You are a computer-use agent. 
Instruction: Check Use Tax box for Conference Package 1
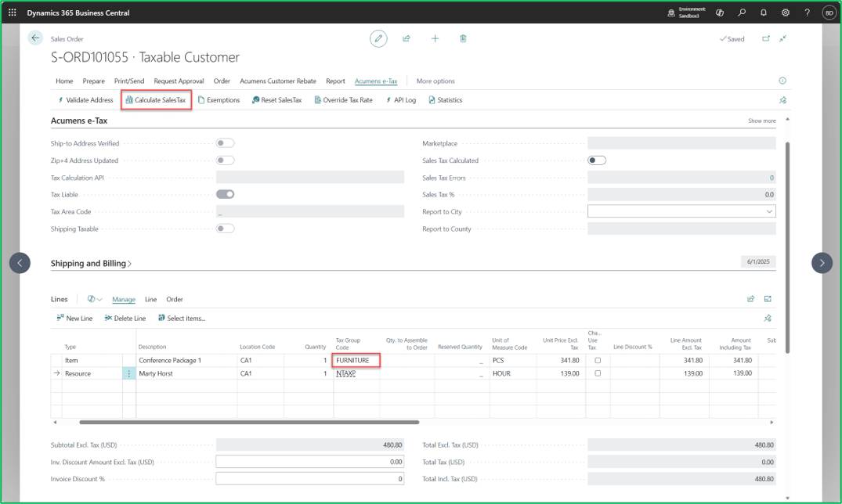coord(598,360)
